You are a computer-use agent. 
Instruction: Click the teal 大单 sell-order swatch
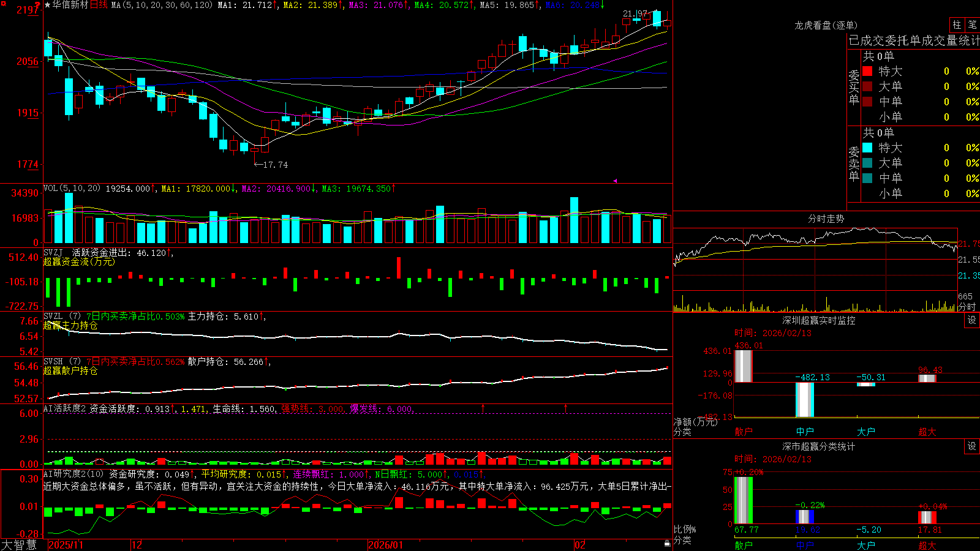click(867, 163)
